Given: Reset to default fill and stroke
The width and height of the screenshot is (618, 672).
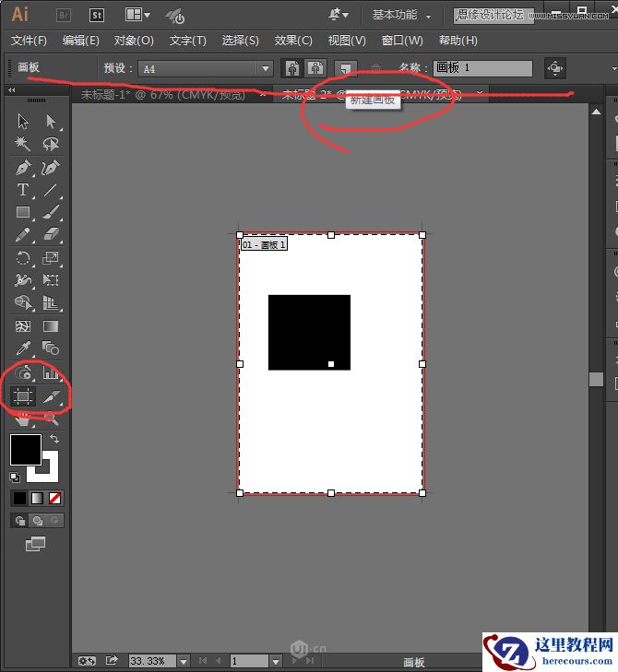Looking at the screenshot, I should 15,477.
